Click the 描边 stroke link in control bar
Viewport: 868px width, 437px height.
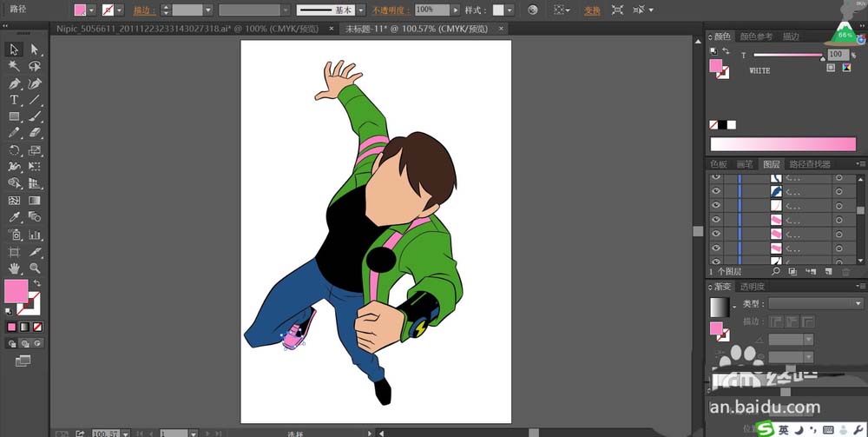tap(145, 10)
